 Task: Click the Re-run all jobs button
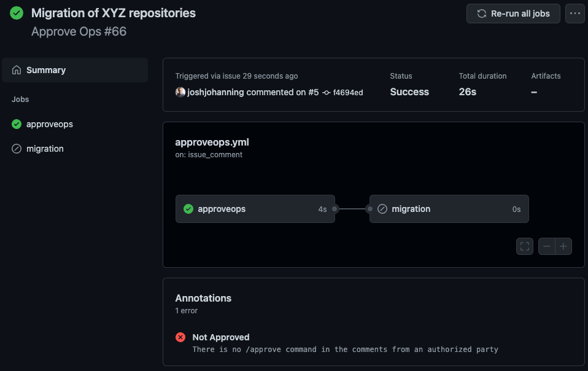click(x=513, y=14)
